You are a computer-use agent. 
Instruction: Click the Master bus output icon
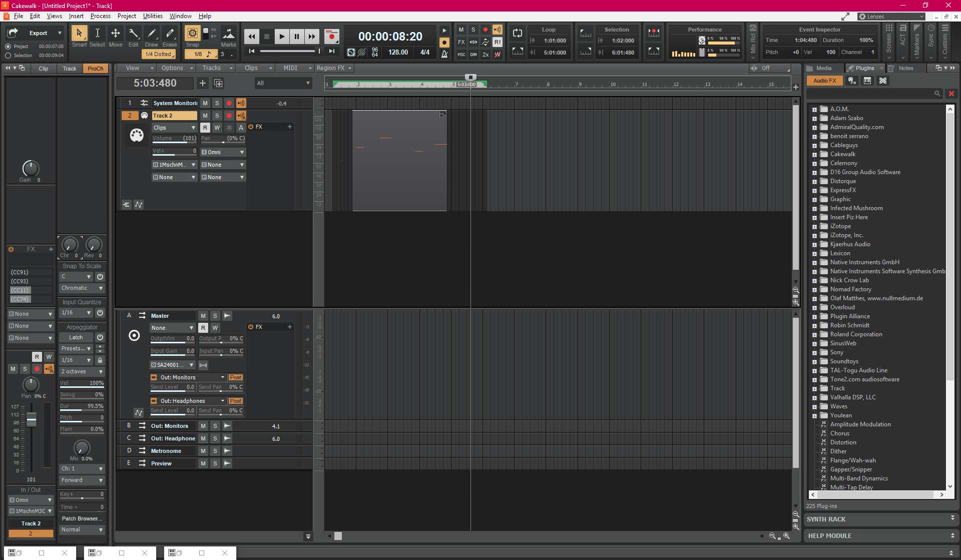(x=134, y=335)
